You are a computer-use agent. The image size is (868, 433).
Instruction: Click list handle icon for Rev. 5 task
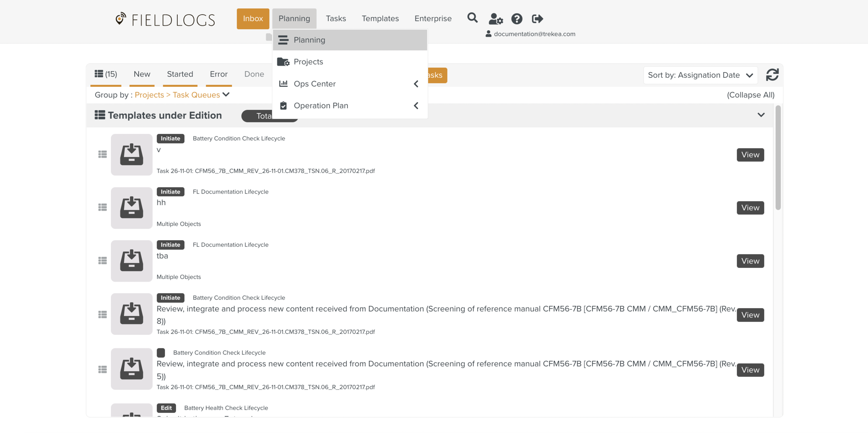(x=102, y=370)
